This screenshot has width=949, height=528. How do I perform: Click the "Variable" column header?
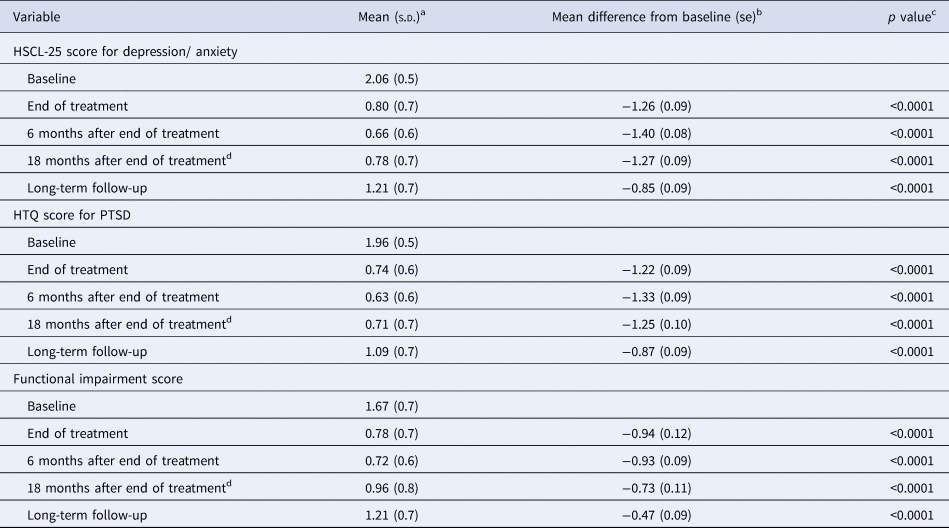(x=35, y=17)
